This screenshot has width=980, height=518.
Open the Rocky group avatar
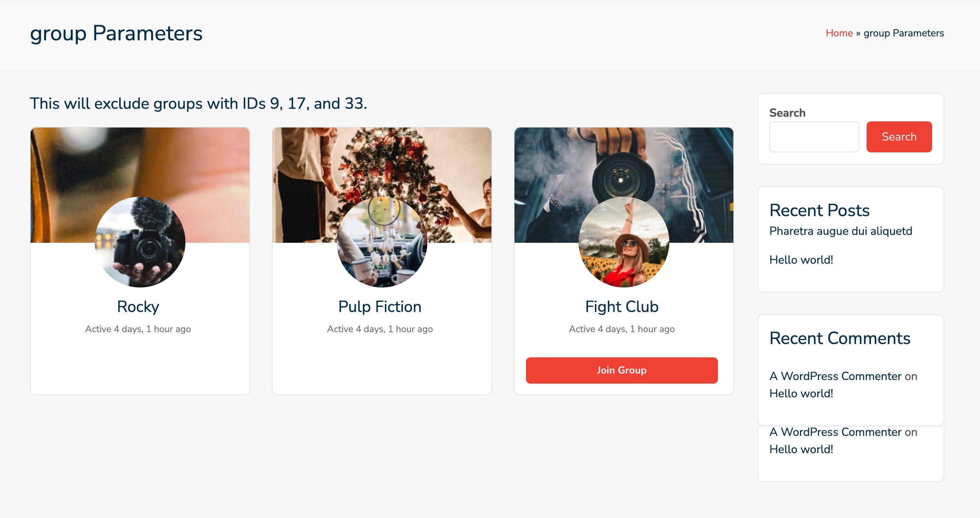click(140, 242)
